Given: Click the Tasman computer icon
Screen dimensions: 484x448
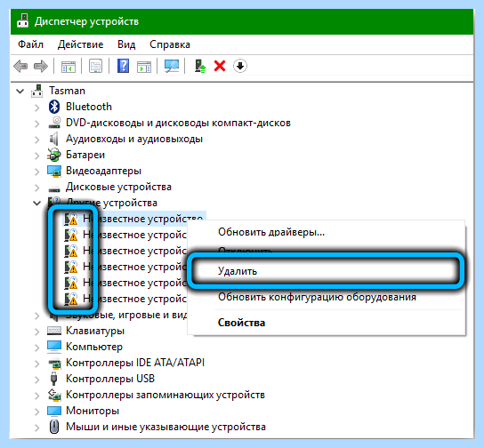Looking at the screenshot, I should click(37, 91).
